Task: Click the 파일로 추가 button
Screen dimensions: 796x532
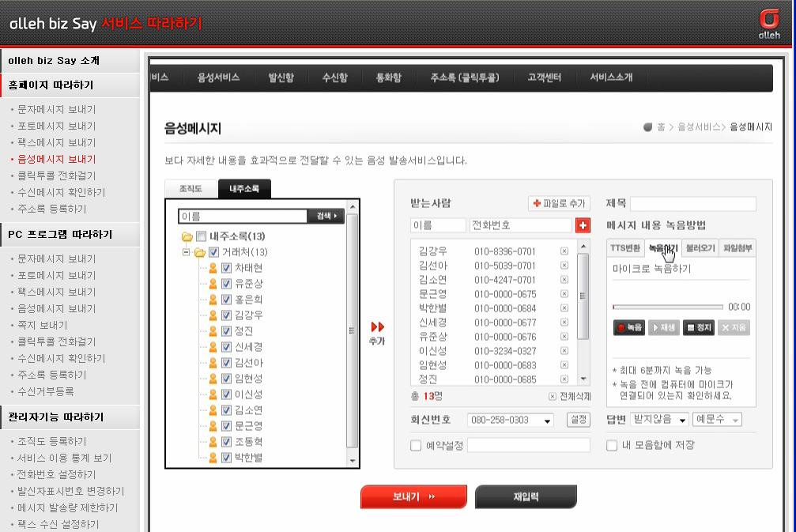Action: tap(559, 204)
